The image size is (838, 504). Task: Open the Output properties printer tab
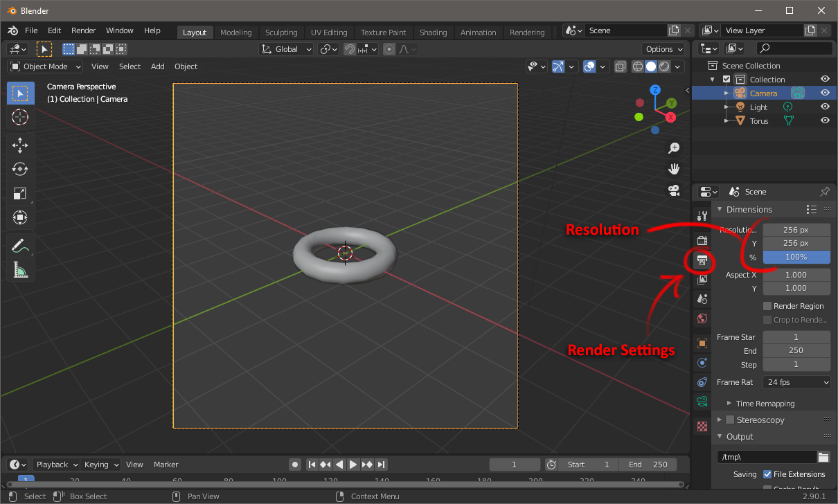pyautogui.click(x=702, y=260)
